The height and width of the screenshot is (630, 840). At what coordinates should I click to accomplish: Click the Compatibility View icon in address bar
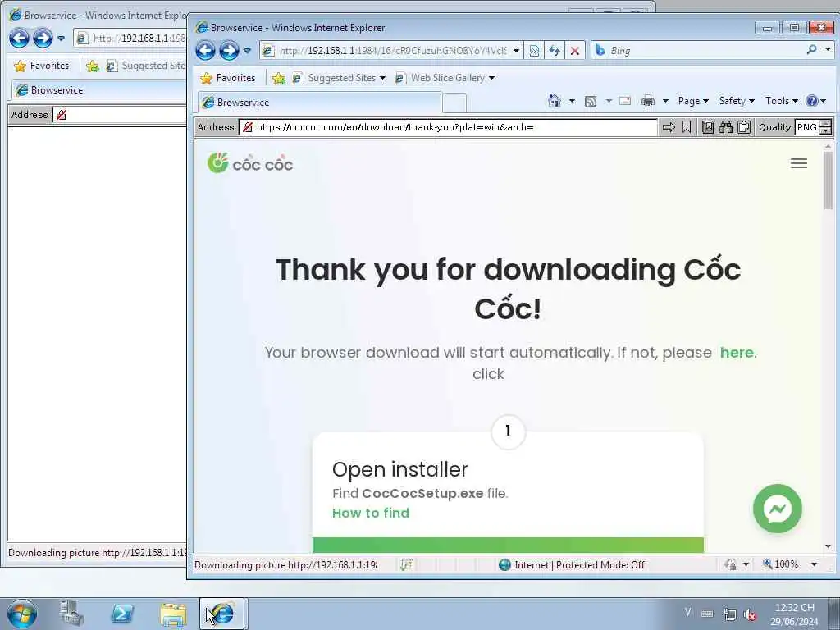click(534, 51)
